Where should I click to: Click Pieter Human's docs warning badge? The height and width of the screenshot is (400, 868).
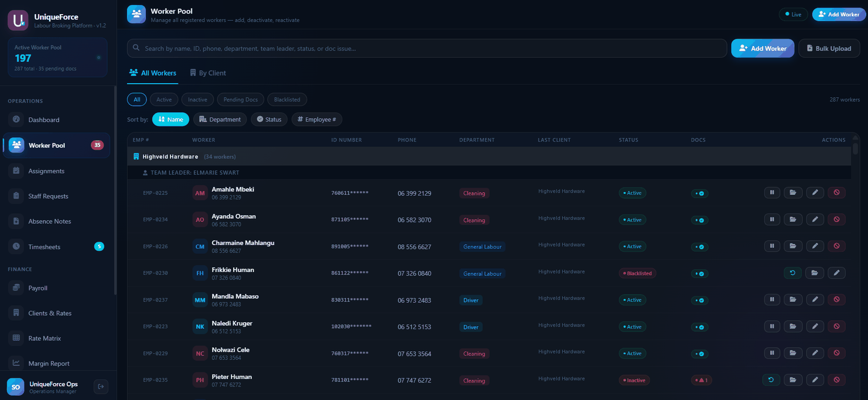click(701, 380)
